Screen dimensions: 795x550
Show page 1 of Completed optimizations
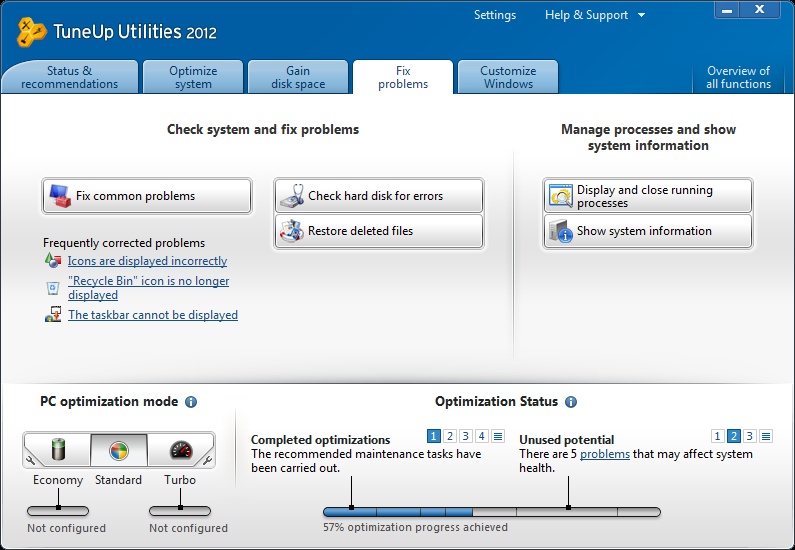(433, 436)
